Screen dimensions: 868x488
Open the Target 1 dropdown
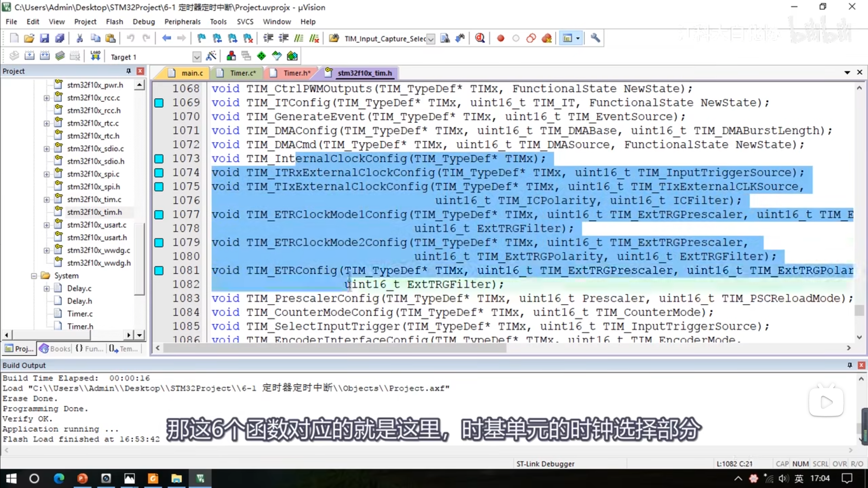click(x=197, y=57)
